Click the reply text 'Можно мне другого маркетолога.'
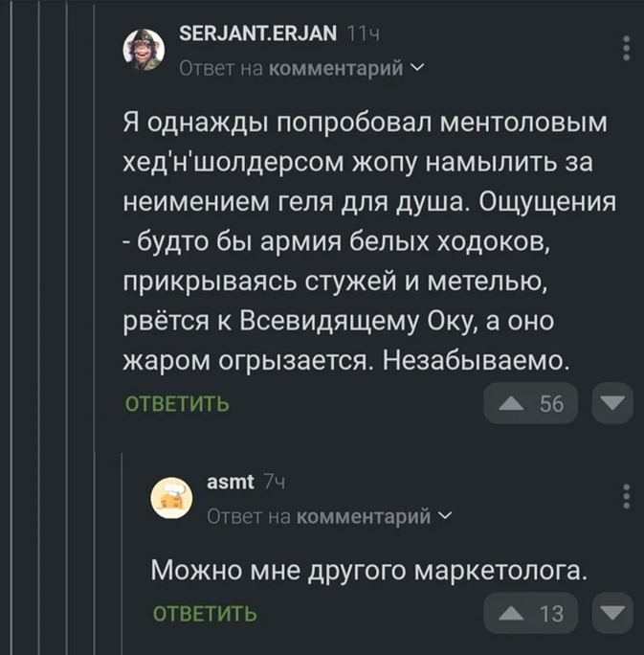The image size is (644, 655). [370, 571]
